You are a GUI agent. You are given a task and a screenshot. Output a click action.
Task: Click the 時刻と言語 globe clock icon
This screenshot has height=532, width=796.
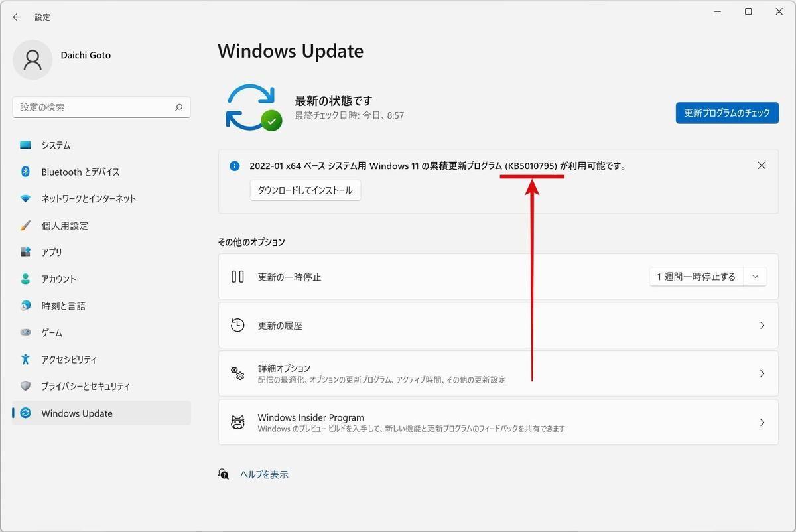(26, 306)
